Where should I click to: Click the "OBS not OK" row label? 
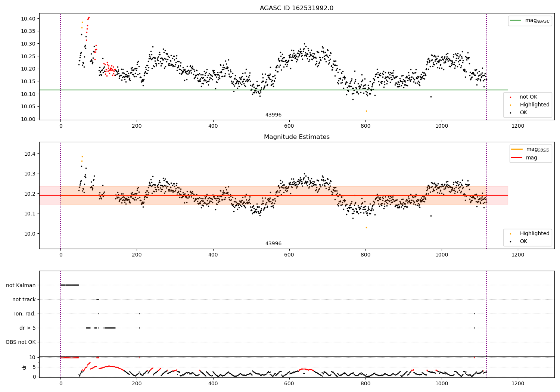click(21, 342)
